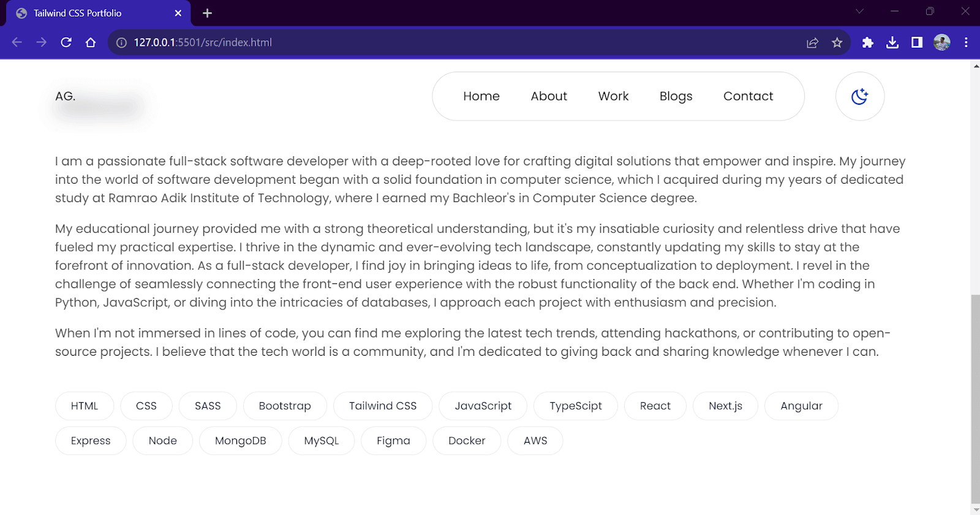The height and width of the screenshot is (515, 980).
Task: Bookmark this page with the star icon
Action: pos(837,42)
